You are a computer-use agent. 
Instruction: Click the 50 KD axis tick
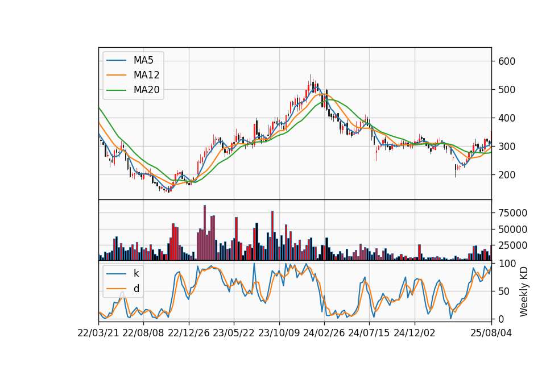click(x=504, y=291)
